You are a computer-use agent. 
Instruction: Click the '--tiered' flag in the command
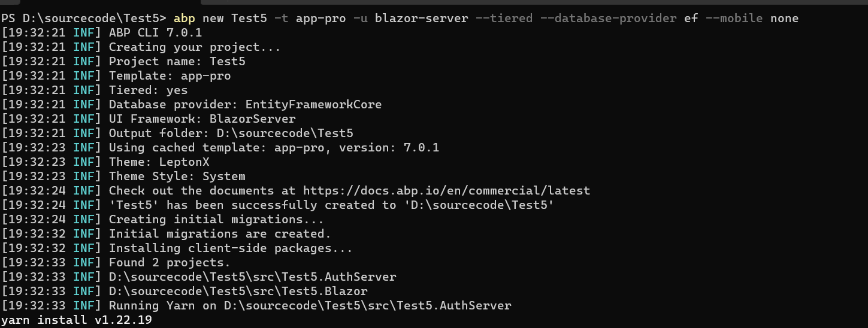pyautogui.click(x=504, y=18)
